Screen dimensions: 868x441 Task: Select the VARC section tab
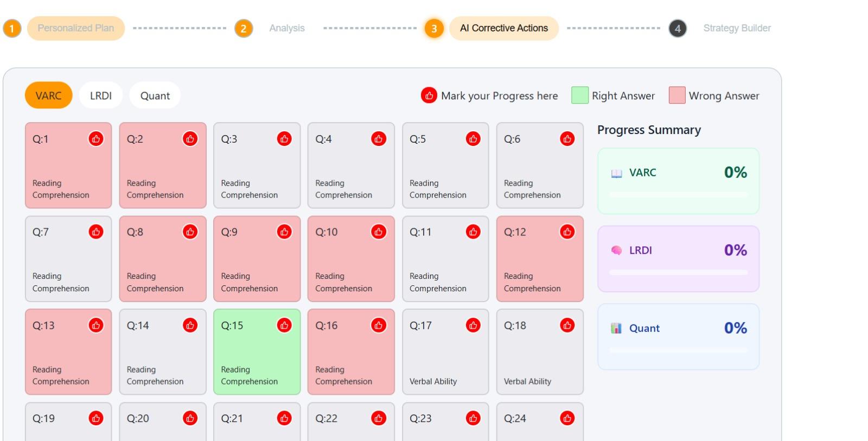point(48,95)
